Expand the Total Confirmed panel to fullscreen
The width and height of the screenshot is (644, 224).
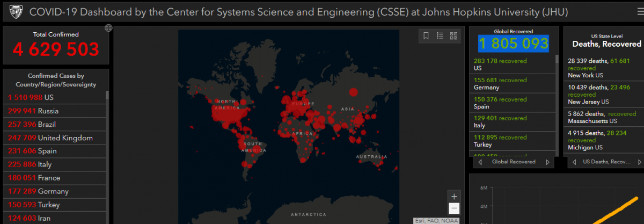click(x=108, y=27)
